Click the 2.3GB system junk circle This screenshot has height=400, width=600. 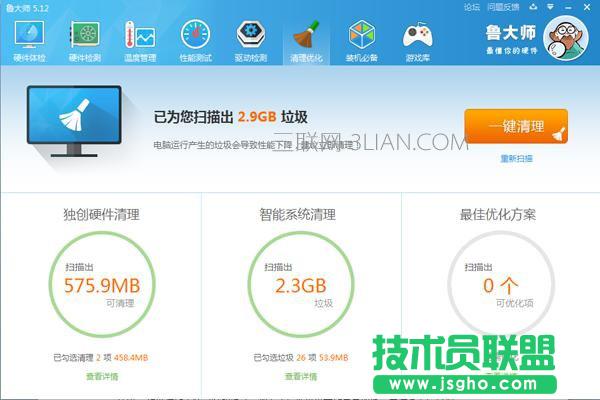pyautogui.click(x=301, y=285)
